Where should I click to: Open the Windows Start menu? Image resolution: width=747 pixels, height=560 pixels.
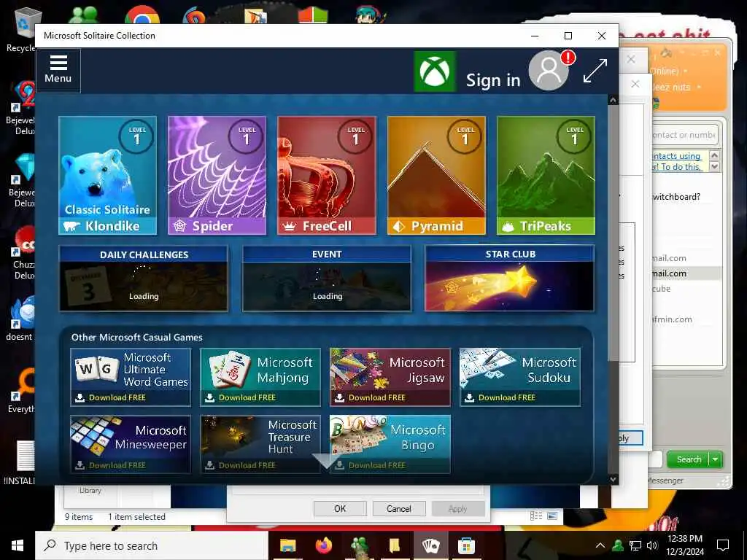(x=18, y=545)
